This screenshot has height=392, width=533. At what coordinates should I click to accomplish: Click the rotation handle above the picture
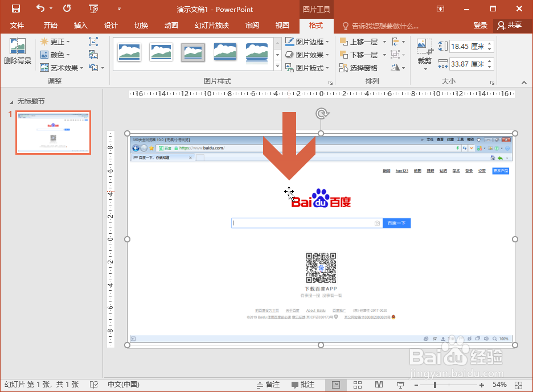(322, 113)
